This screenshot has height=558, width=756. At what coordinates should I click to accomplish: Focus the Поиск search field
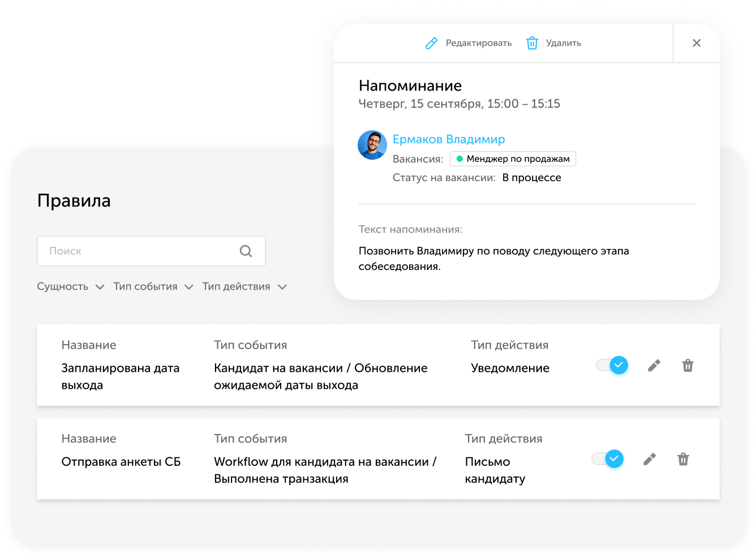[151, 251]
